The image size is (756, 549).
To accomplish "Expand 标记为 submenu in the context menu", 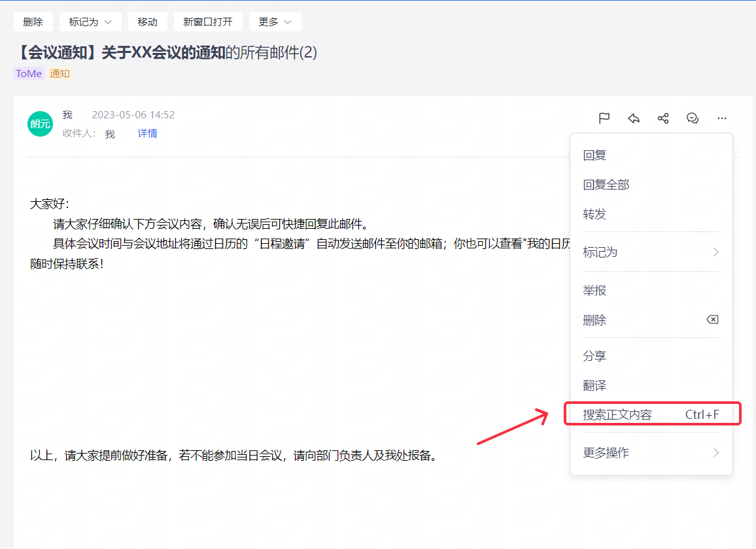I will (x=651, y=252).
